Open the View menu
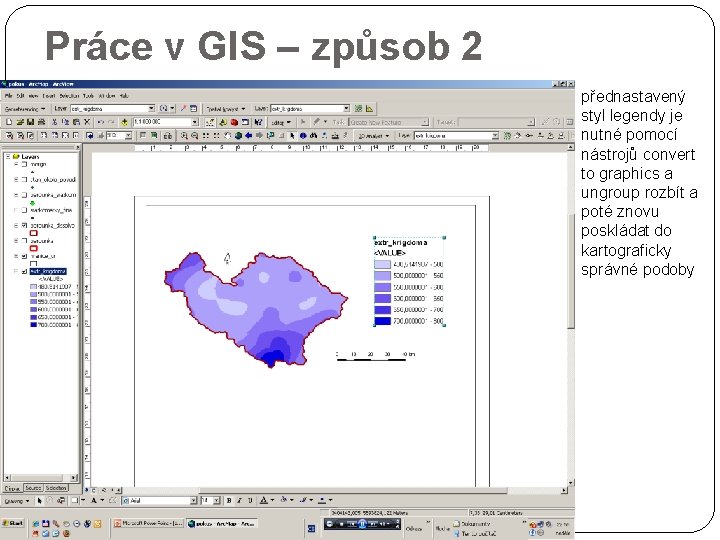The image size is (720, 540). coord(33,96)
